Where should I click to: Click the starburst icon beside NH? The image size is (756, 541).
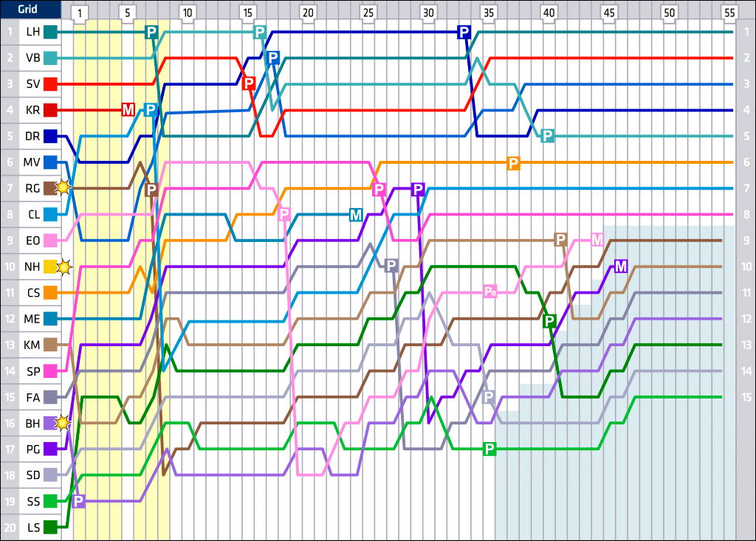coord(64,266)
